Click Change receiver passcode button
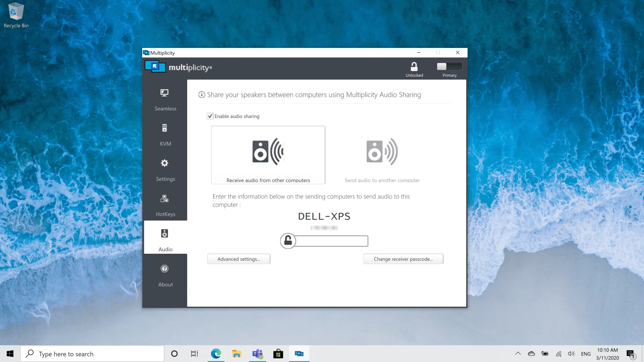 403,259
